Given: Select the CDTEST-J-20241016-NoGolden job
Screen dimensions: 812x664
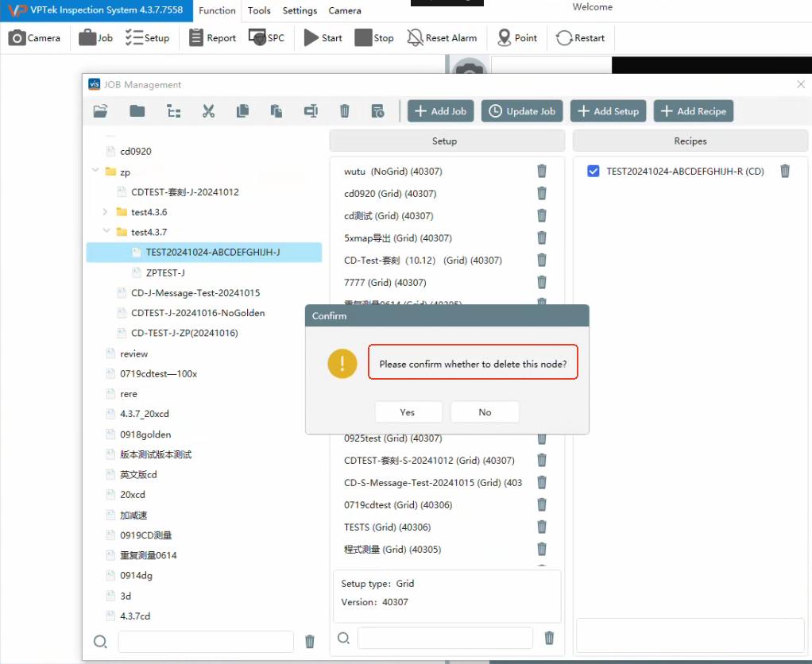Looking at the screenshot, I should click(198, 313).
